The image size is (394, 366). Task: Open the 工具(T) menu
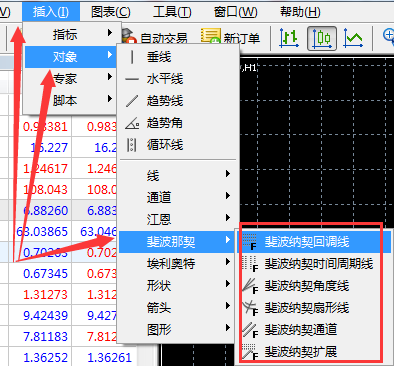[x=172, y=12]
